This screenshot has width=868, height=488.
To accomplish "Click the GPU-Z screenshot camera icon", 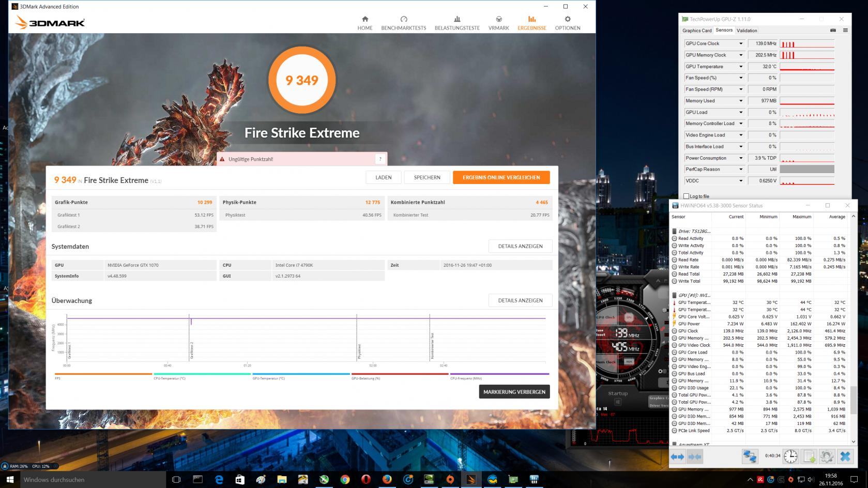I will [x=832, y=30].
